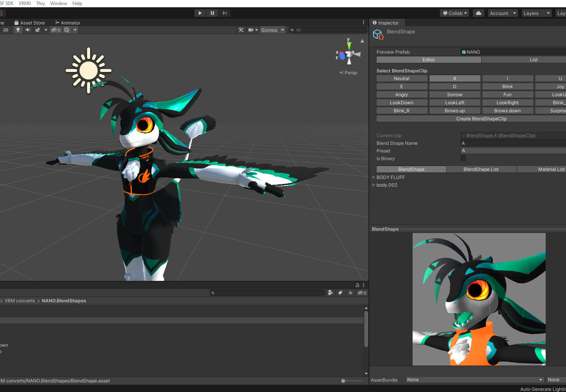The width and height of the screenshot is (566, 392).
Task: Click the search by type icon in Project window
Action: coord(331,292)
